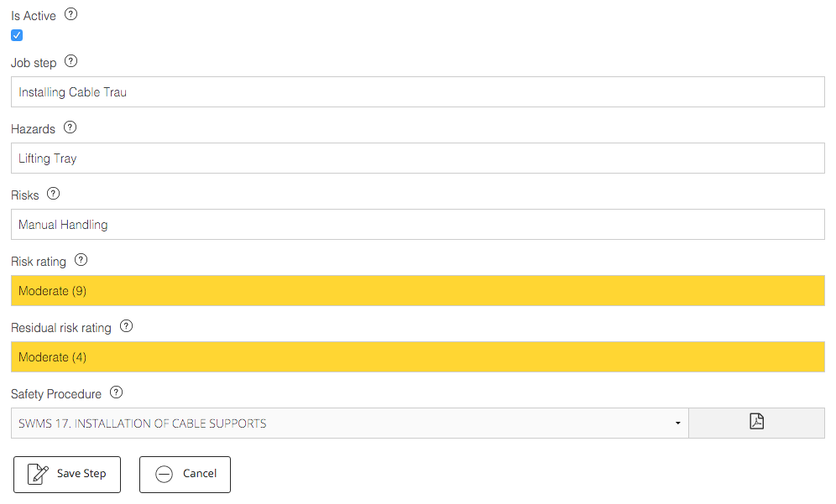This screenshot has height=504, width=836.
Task: Click help icon next to Residual risk rating
Action: click(126, 326)
